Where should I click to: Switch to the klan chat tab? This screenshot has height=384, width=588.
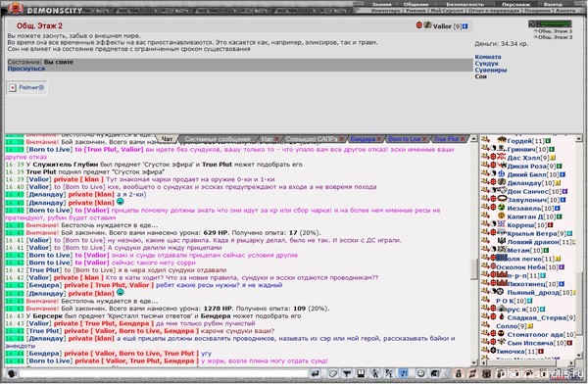267,139
